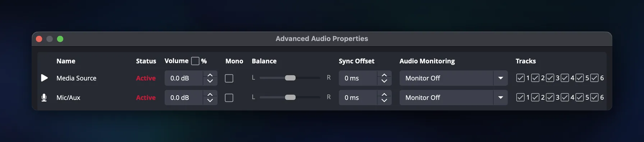Click Mic/Aux balance slider handle

pyautogui.click(x=290, y=97)
